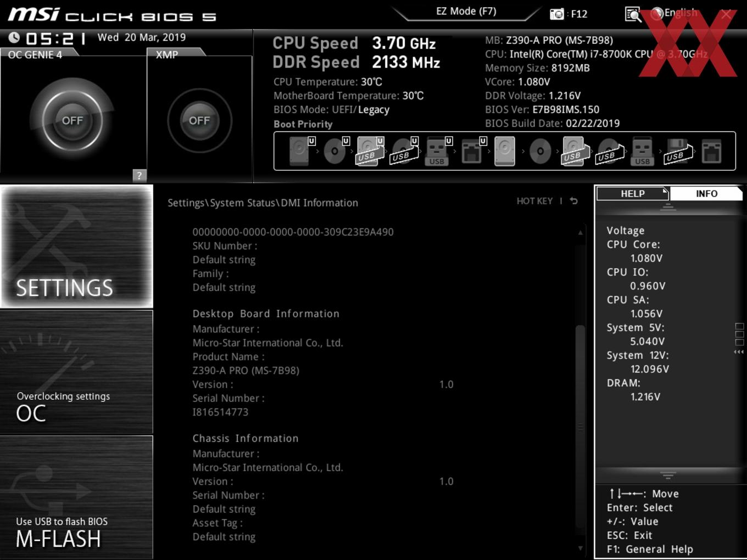
Task: Click the SKU Number label
Action: point(225,246)
